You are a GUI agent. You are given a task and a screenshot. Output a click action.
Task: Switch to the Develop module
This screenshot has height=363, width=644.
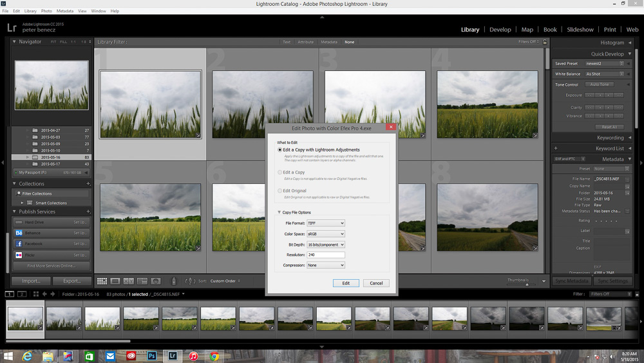click(500, 30)
